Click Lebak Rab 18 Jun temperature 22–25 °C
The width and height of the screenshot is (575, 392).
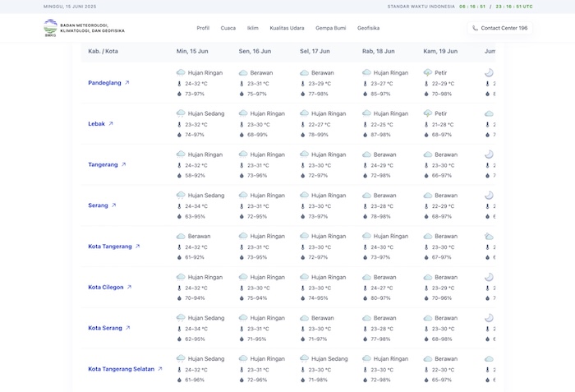coord(382,125)
